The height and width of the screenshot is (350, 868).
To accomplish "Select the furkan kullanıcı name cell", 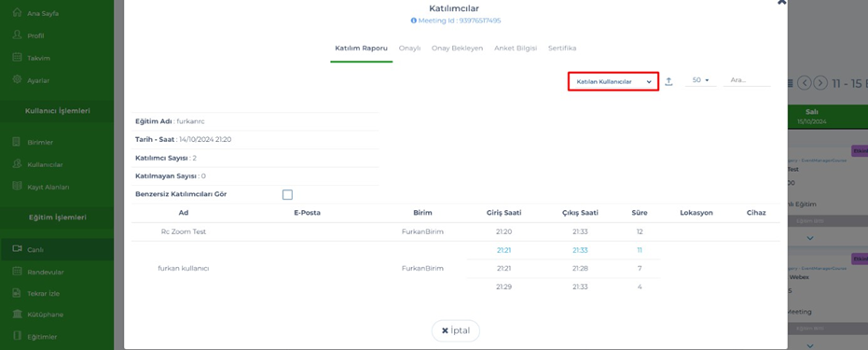I will tap(184, 268).
